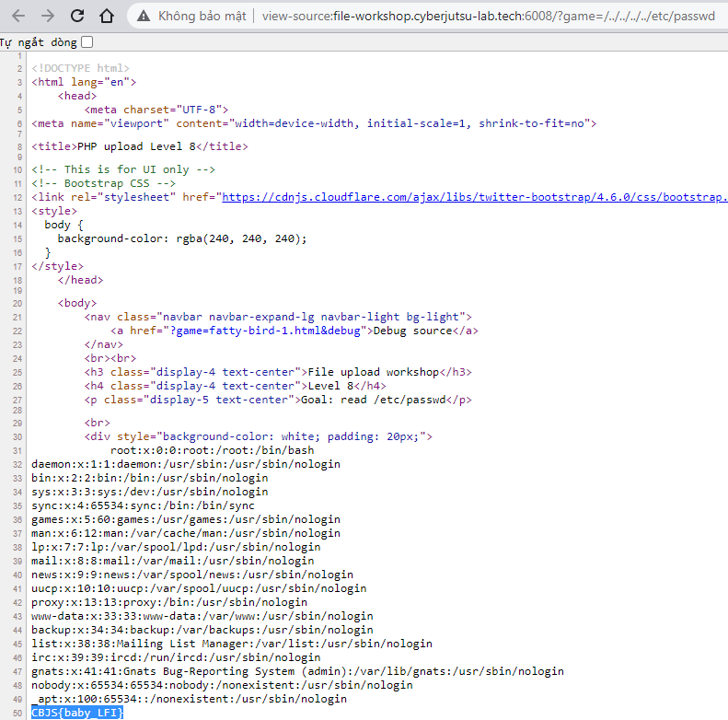The height and width of the screenshot is (720, 728).
Task: Click the man:x:6:12 passwd line
Action: [186, 533]
